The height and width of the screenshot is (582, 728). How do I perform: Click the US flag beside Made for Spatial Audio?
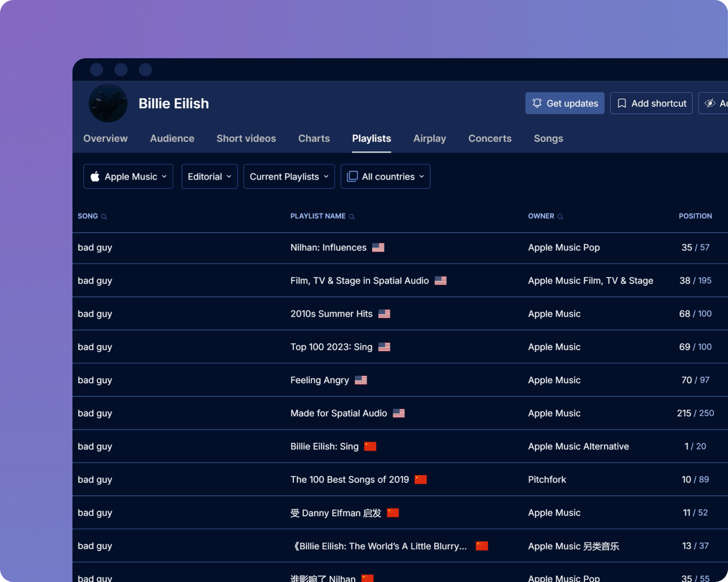pos(399,413)
